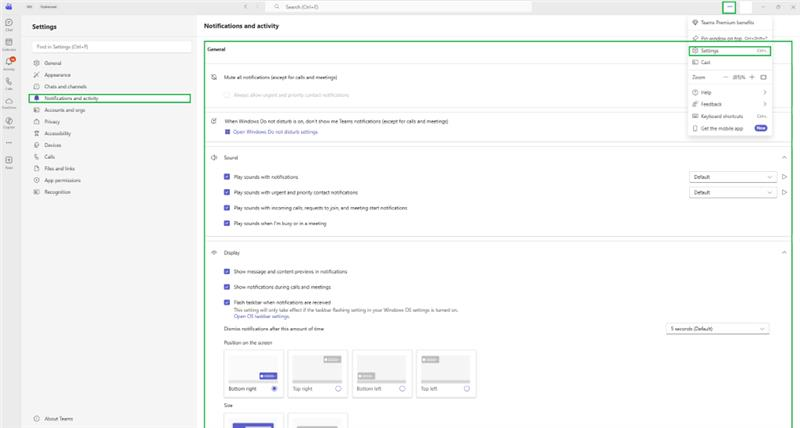Open Apps store in the left rail

(x=9, y=162)
